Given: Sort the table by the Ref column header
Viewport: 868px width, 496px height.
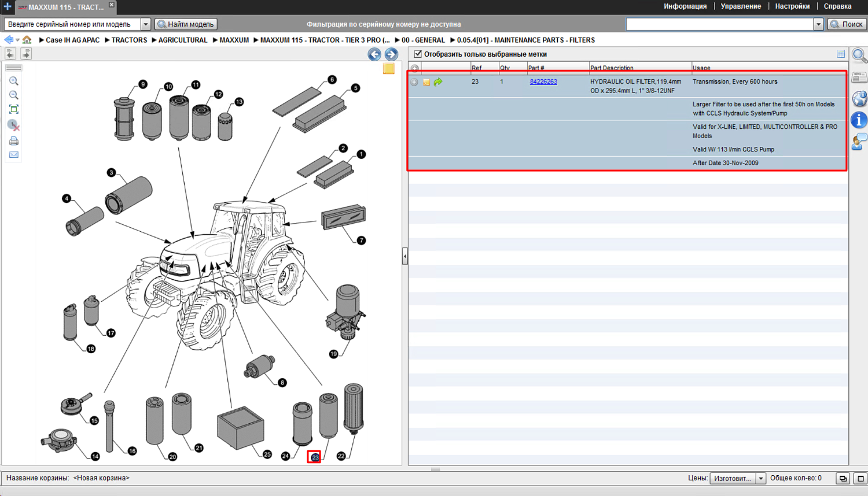Looking at the screenshot, I should [x=485, y=68].
